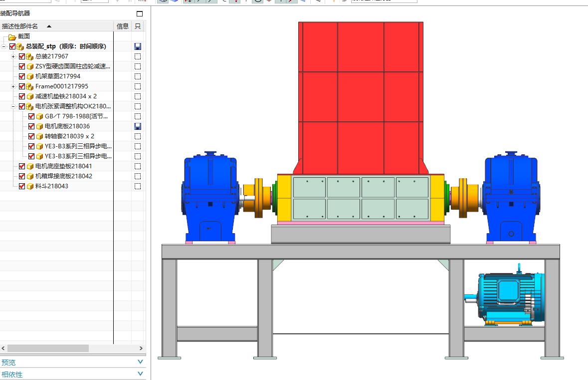
Task: Click the 只 column header
Action: point(138,26)
